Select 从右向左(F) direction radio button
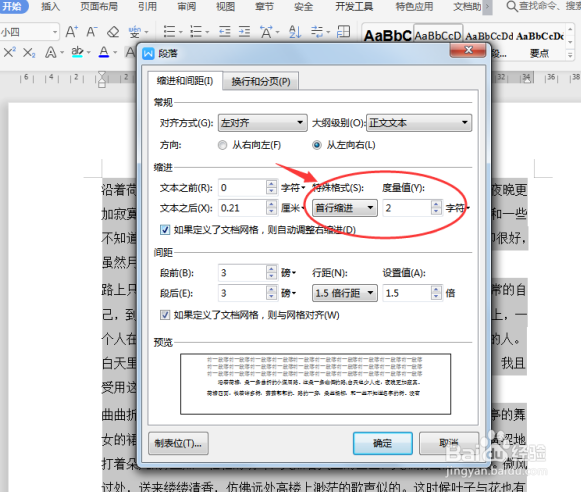The width and height of the screenshot is (581, 492). click(222, 145)
